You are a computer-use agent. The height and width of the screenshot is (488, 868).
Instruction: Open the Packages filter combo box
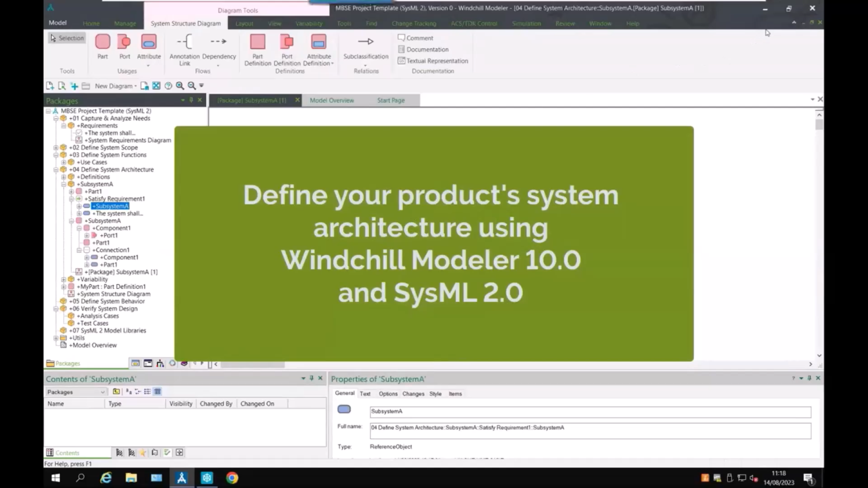pyautogui.click(x=76, y=392)
